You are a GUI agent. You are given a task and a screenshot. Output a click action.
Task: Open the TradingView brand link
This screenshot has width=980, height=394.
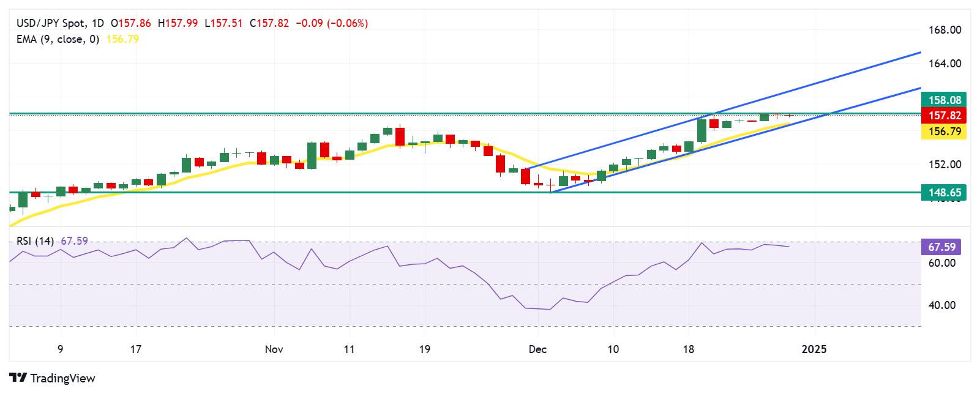click(53, 378)
